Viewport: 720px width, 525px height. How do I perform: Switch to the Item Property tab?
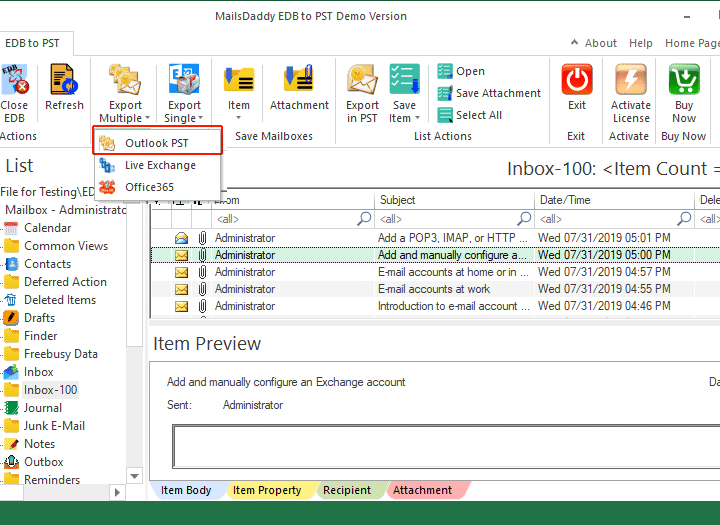pos(266,490)
